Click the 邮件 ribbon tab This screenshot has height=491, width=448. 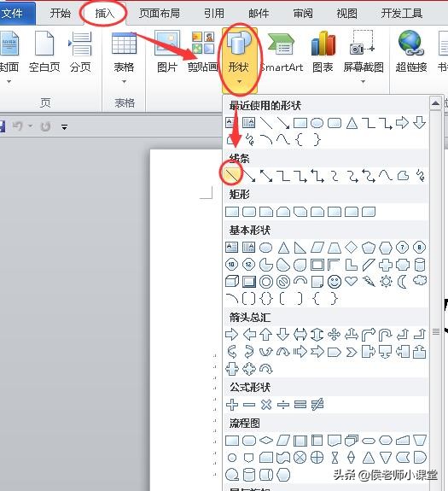[259, 13]
